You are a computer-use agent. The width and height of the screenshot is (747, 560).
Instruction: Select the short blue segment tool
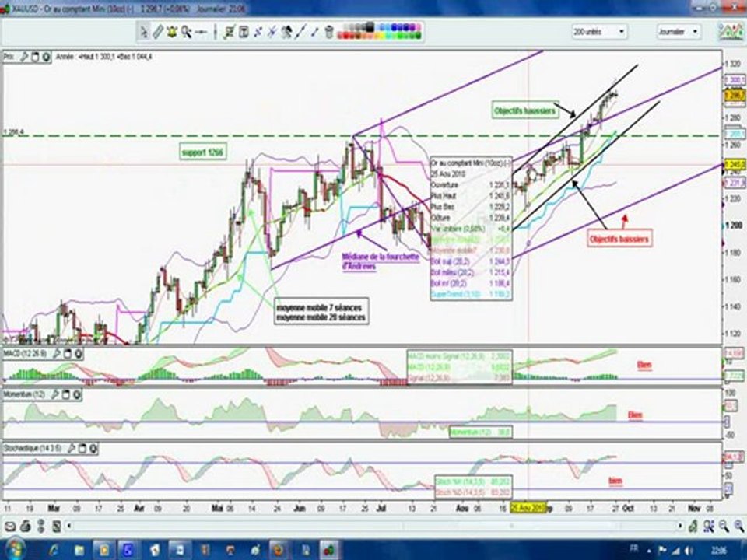315,32
